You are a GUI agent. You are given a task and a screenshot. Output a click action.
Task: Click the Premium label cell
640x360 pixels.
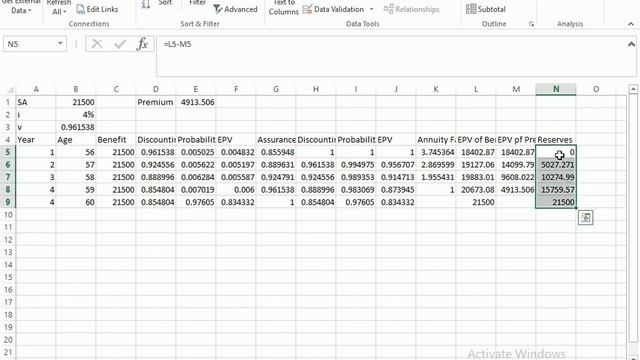point(156,102)
